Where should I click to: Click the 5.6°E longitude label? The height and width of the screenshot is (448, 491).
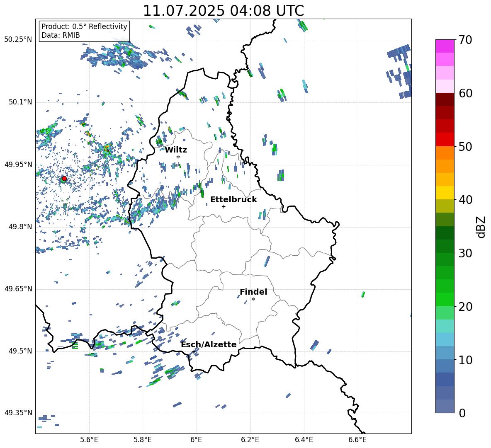(89, 440)
